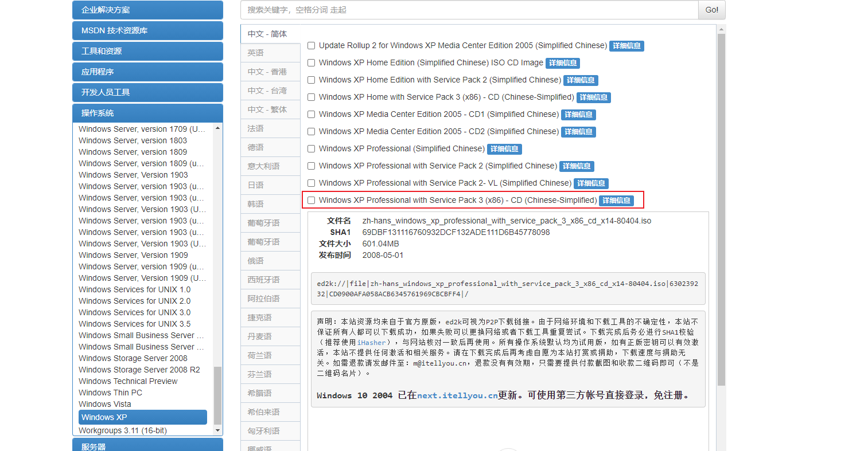This screenshot has width=868, height=451.
Task: Expand the 企业解决方案 category
Action: (x=147, y=10)
